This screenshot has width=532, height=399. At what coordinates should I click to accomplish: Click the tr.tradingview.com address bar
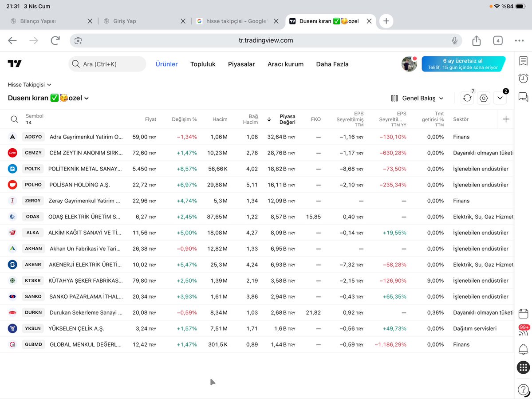tap(266, 40)
